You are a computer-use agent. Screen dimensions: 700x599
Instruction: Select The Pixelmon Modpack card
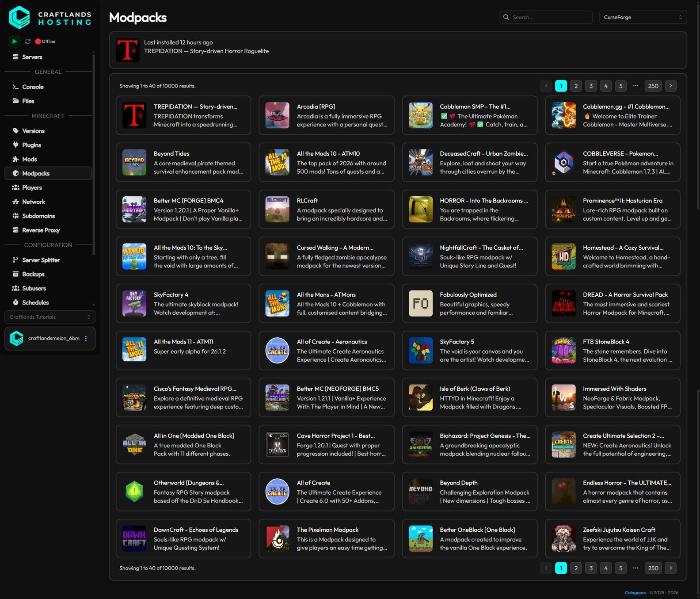[327, 538]
